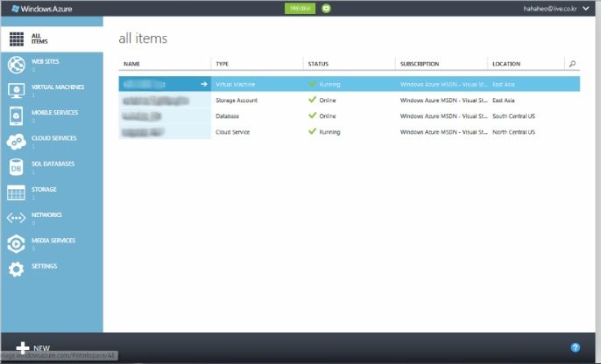Click the plus icon for New

pos(23,348)
